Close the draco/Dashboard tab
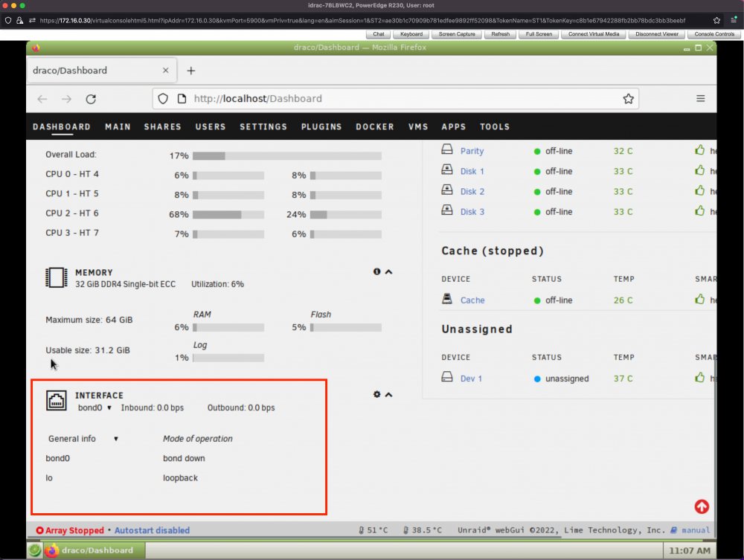The height and width of the screenshot is (560, 744). pos(166,70)
